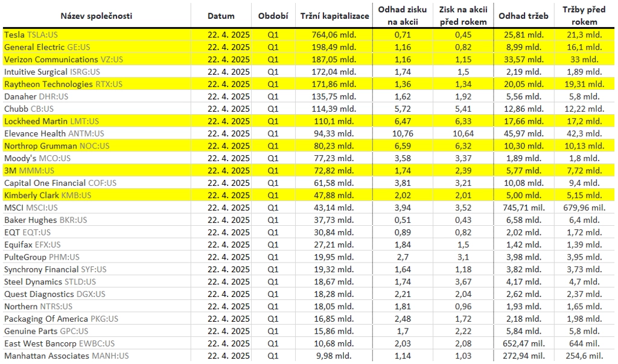Click General Electric's market cap 198,49 mld.
618x364 pixels.
point(334,47)
